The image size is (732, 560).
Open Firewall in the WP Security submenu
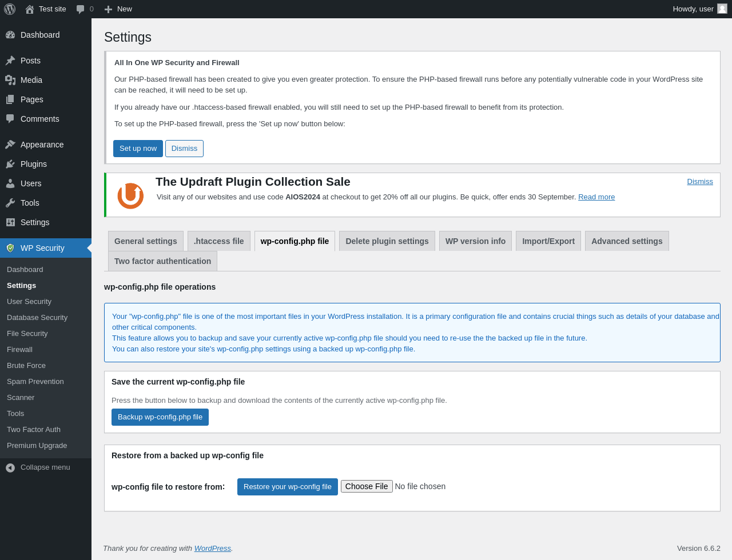[19, 349]
